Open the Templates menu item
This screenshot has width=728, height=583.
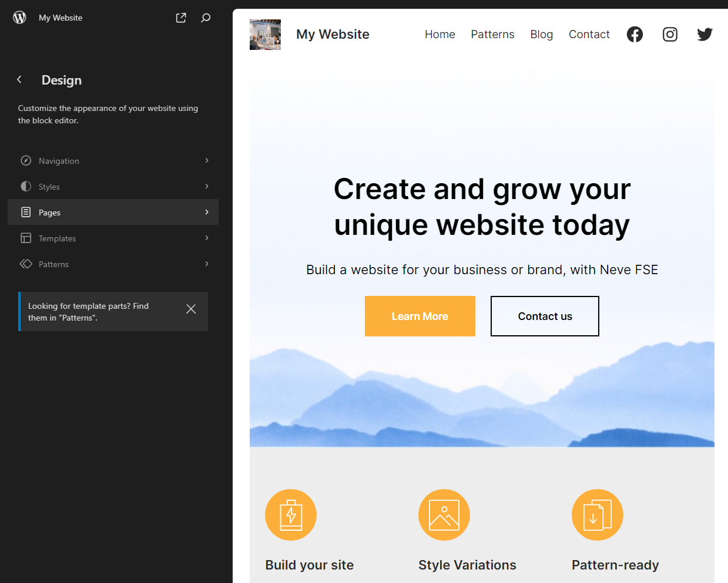point(113,238)
